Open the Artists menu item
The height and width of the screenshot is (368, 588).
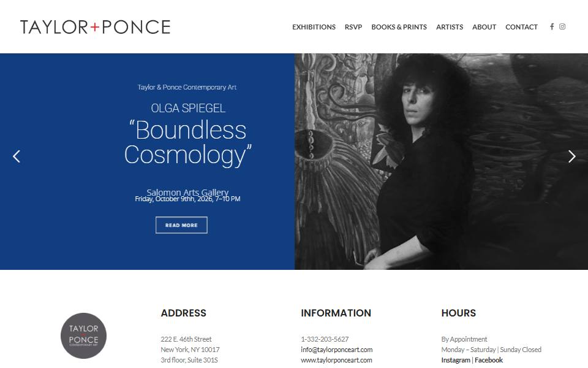(x=449, y=27)
